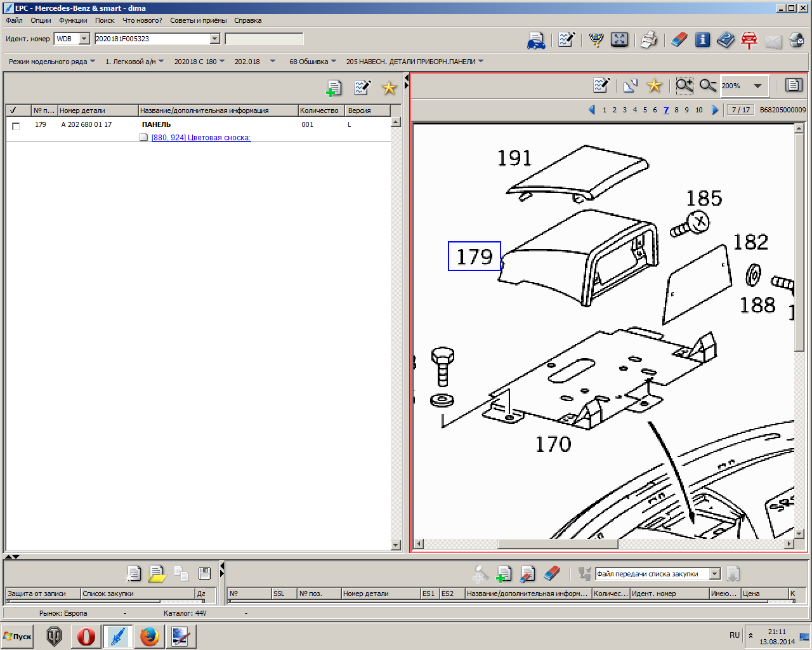
Task: Click the star icon above parts list
Action: click(389, 88)
